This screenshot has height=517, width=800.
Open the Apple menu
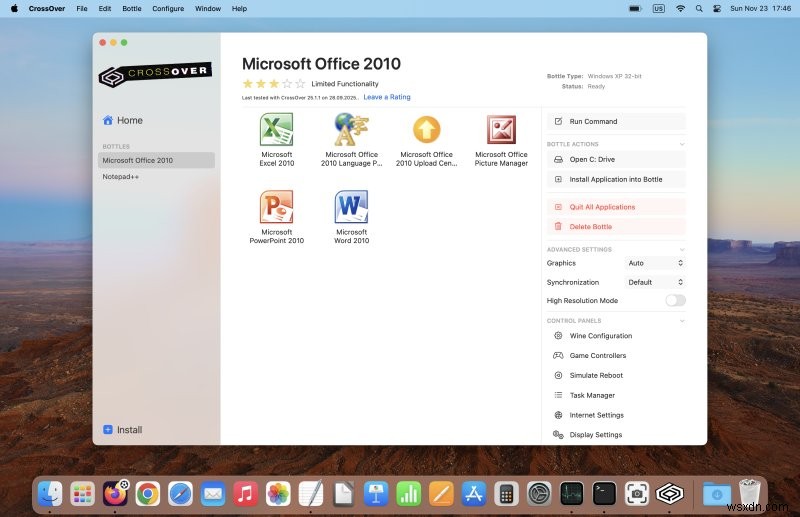click(x=14, y=9)
